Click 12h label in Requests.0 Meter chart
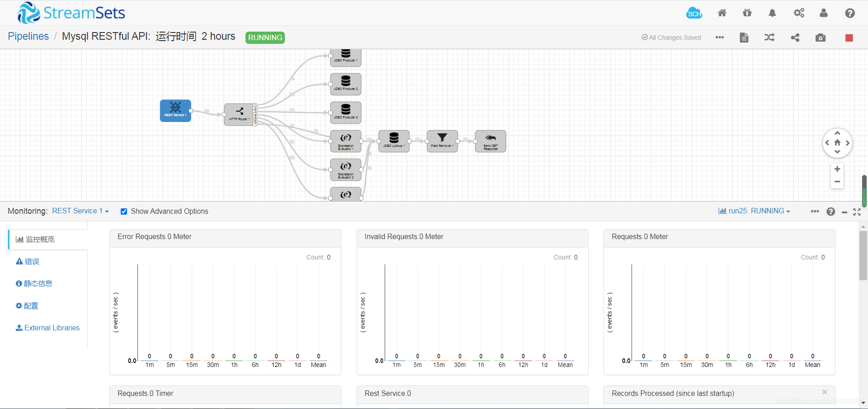The image size is (868, 409). point(770,365)
